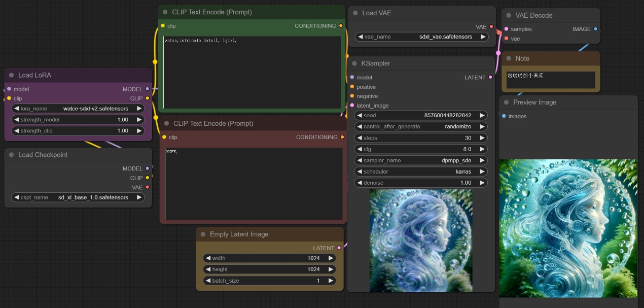Screen dimensions: 644x308
Task: Open the scheduler dropdown showing karras
Action: 420,172
